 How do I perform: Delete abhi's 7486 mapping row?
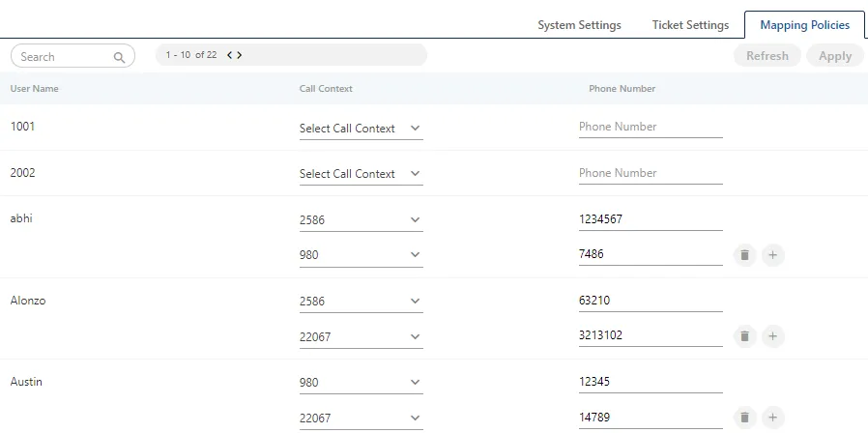(744, 255)
